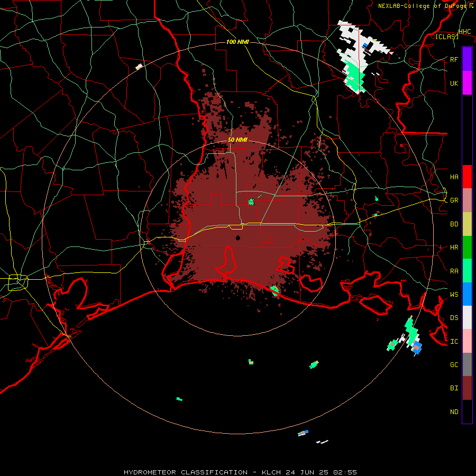Click the "100 NMI" range ring label
The height and width of the screenshot is (476, 476).
click(237, 42)
